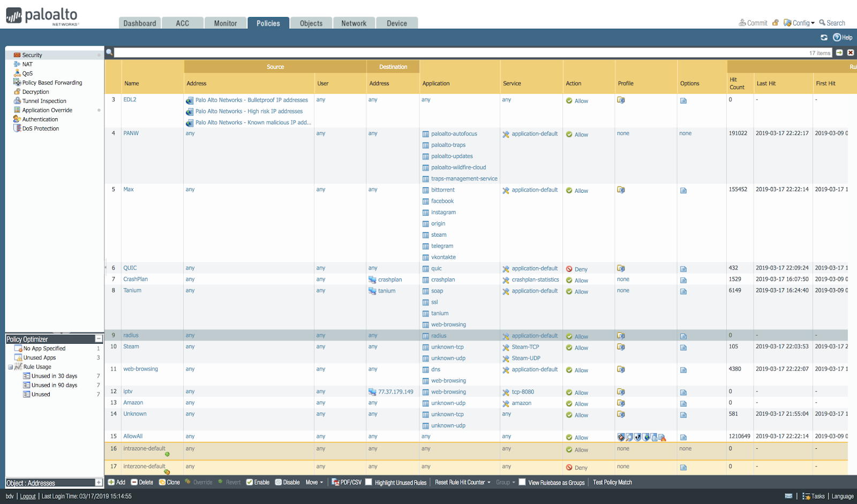
Task: Delete the selected rule
Action: (142, 482)
